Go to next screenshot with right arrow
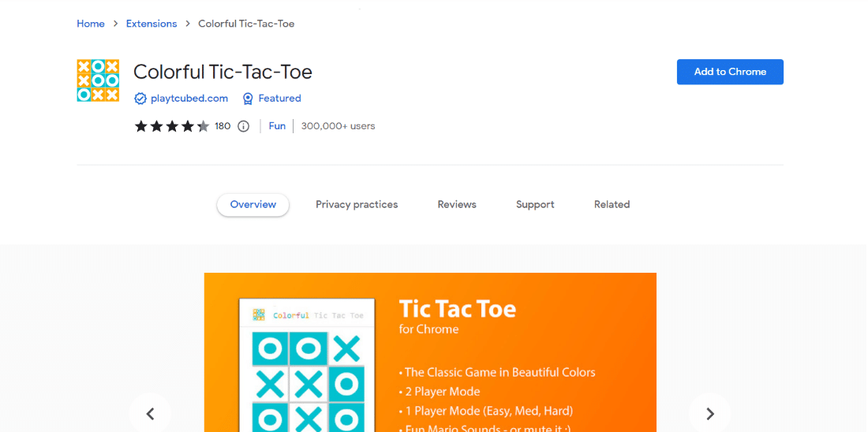 point(710,413)
